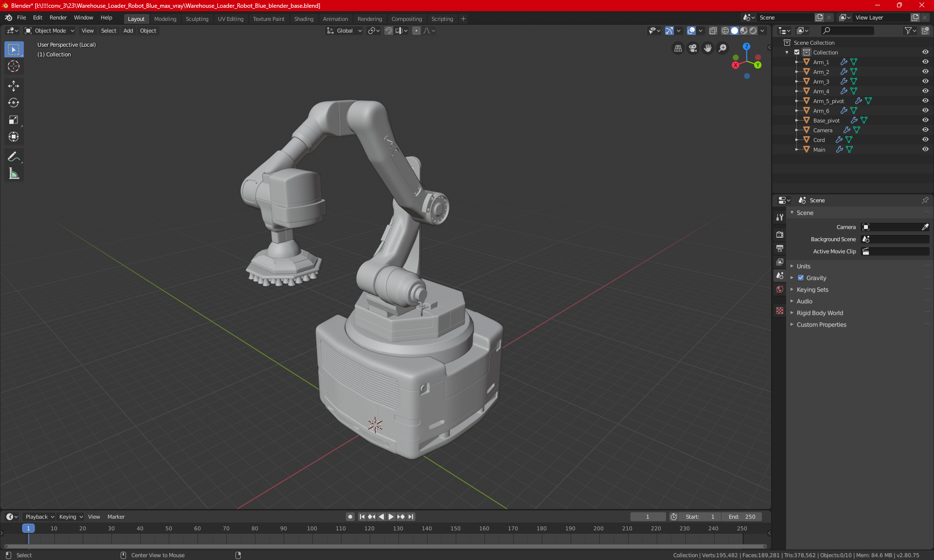Activate the Move tool
The width and height of the screenshot is (934, 560).
tap(14, 86)
